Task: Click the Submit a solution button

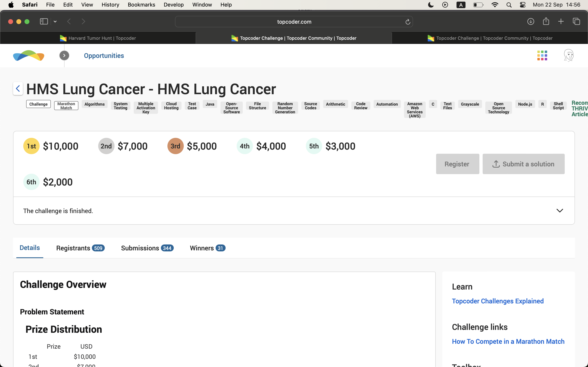Action: [x=523, y=164]
